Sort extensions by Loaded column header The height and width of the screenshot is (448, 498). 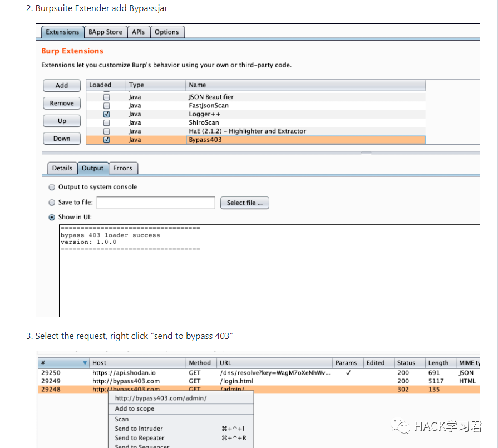click(x=106, y=85)
